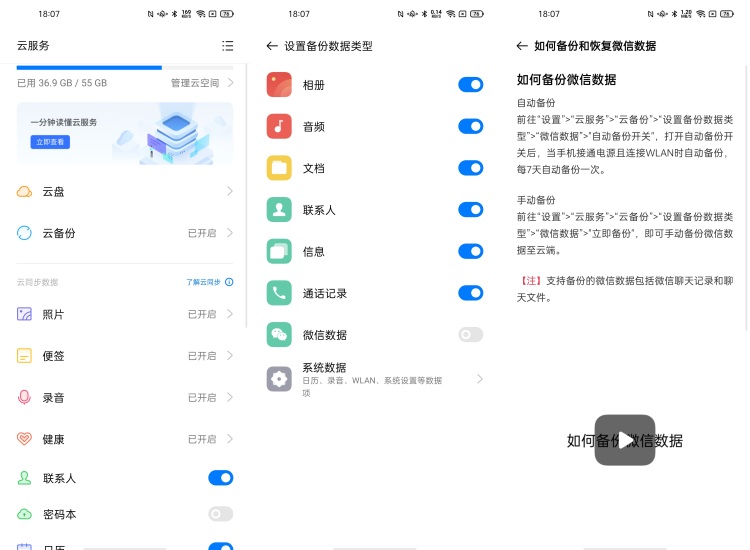This screenshot has width=750, height=550.
Task: Tap 立即查看 button on banner
Action: point(50,142)
